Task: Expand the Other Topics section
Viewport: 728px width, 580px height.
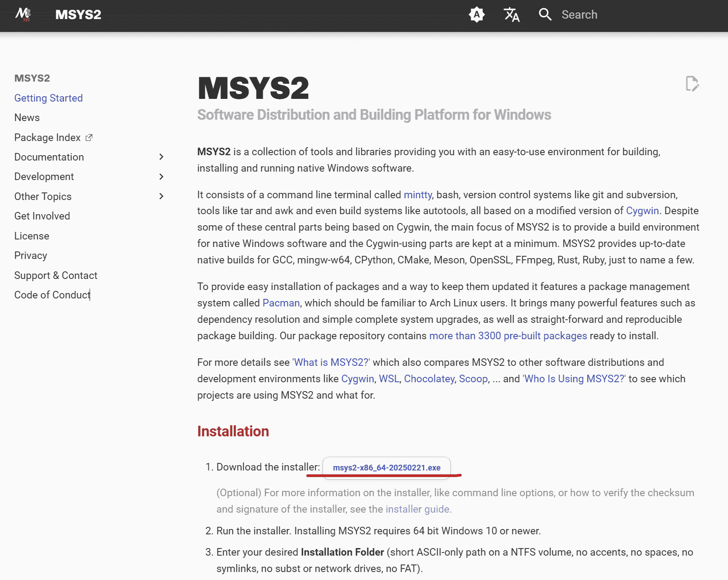Action: (161, 196)
